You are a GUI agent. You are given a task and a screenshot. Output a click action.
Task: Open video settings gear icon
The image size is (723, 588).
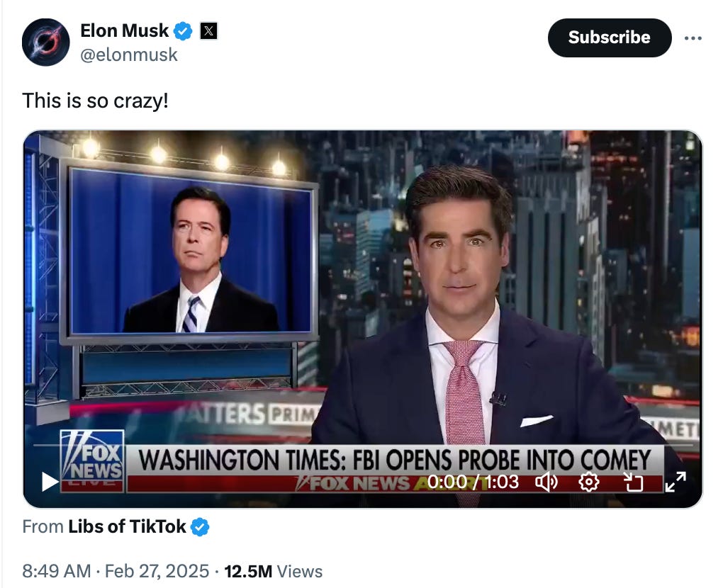click(x=589, y=482)
